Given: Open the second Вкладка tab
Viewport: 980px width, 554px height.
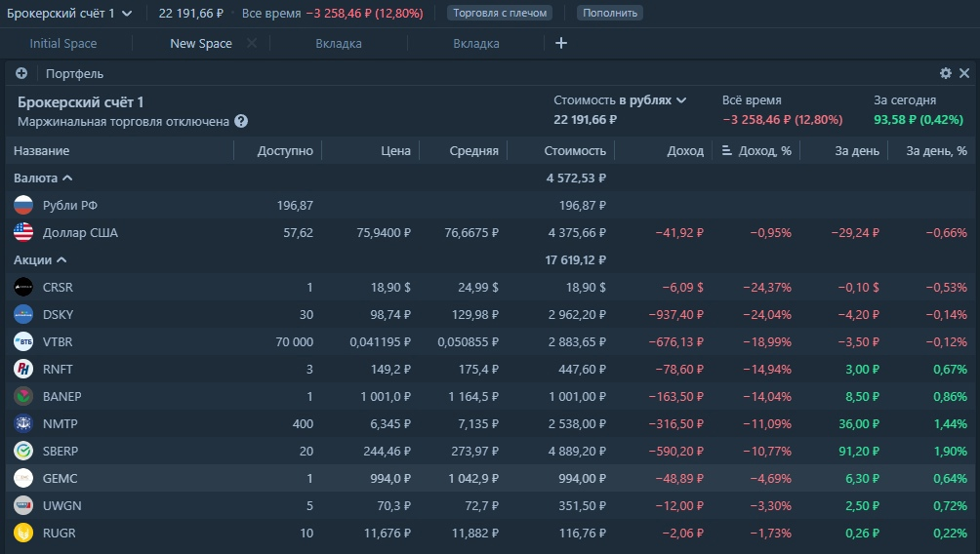Looking at the screenshot, I should [x=475, y=43].
